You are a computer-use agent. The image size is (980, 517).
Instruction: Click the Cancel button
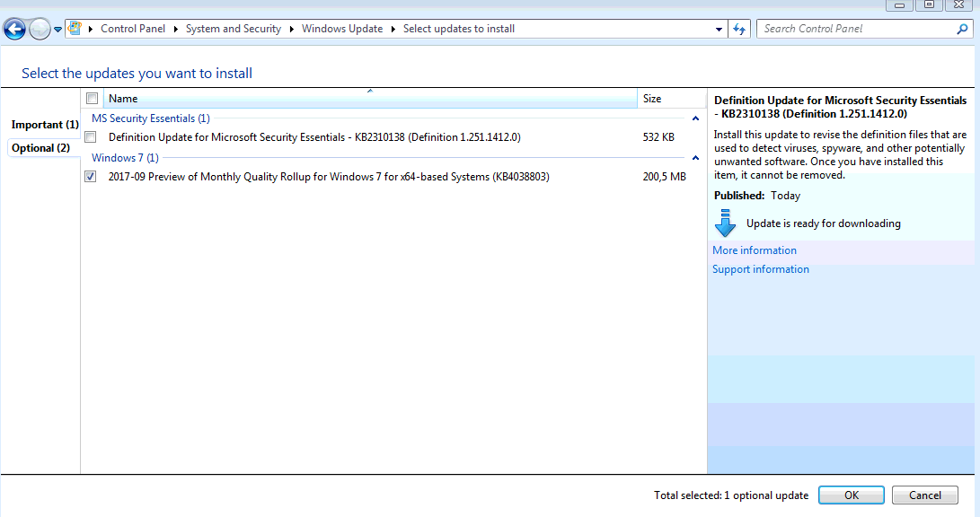pos(925,495)
